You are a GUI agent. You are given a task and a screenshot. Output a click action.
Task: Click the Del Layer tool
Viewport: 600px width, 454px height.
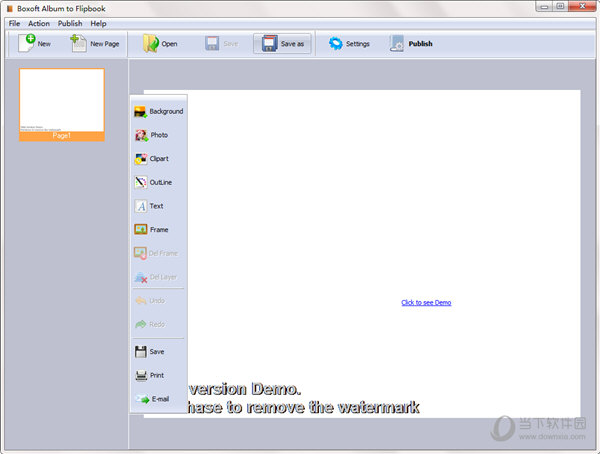[x=155, y=277]
